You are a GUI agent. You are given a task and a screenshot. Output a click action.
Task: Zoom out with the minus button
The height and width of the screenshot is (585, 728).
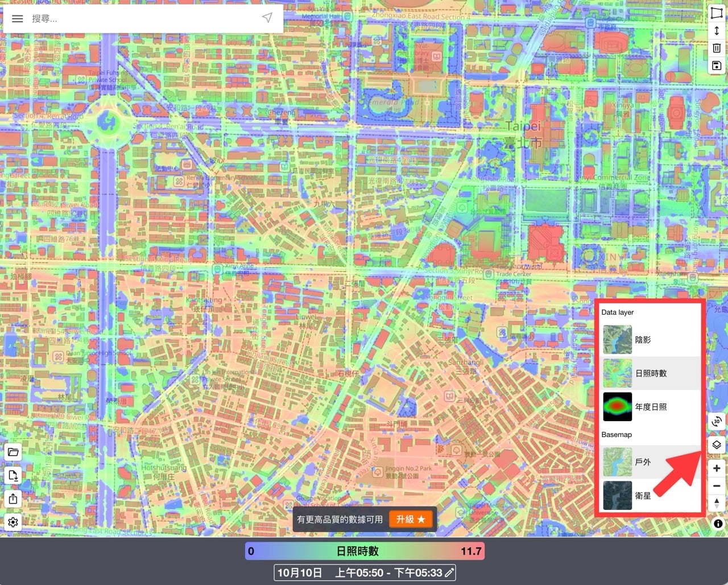pos(717,486)
